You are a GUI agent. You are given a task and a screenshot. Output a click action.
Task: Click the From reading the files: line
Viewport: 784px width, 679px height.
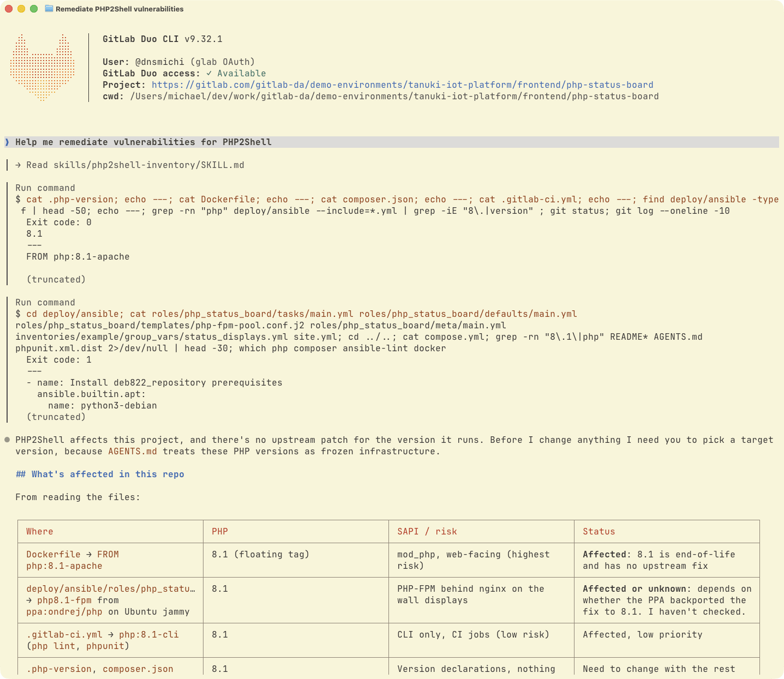(78, 497)
